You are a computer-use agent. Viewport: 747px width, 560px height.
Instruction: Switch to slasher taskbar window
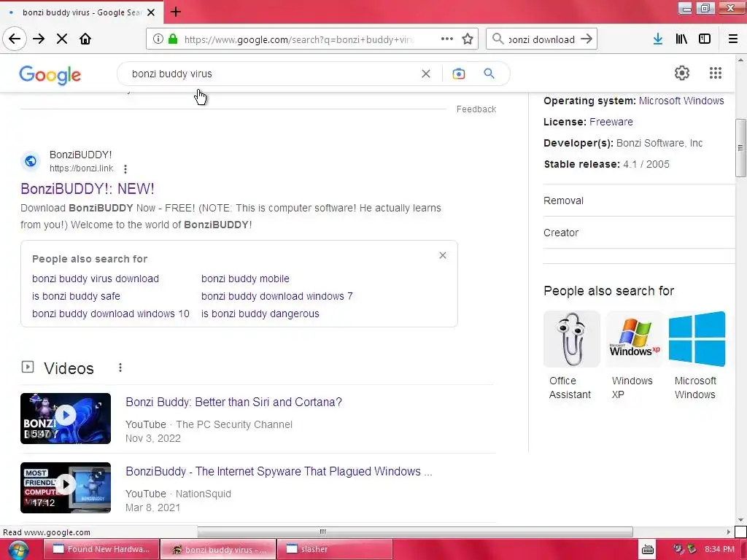point(334,549)
